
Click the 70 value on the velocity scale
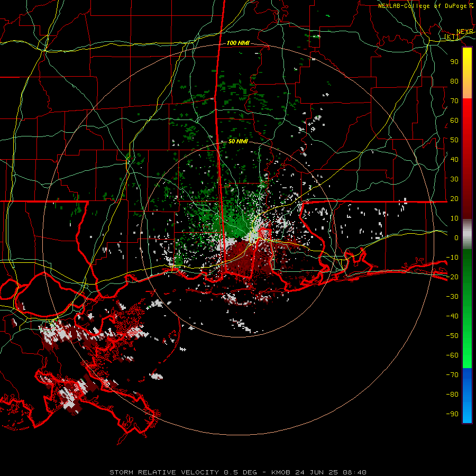(454, 101)
